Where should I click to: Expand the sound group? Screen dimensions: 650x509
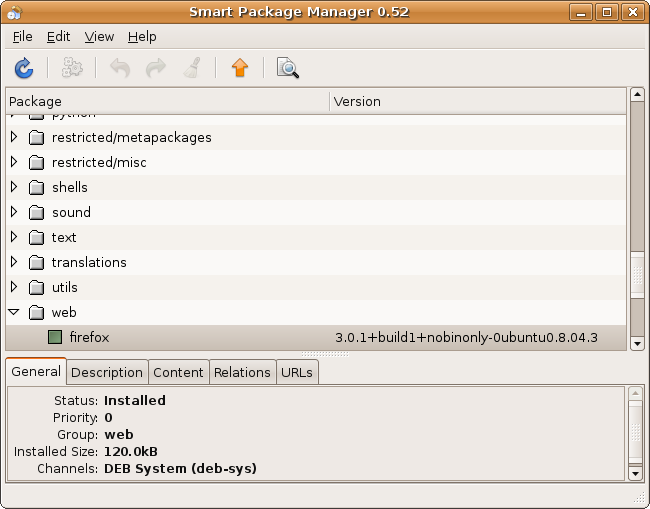pyautogui.click(x=14, y=212)
